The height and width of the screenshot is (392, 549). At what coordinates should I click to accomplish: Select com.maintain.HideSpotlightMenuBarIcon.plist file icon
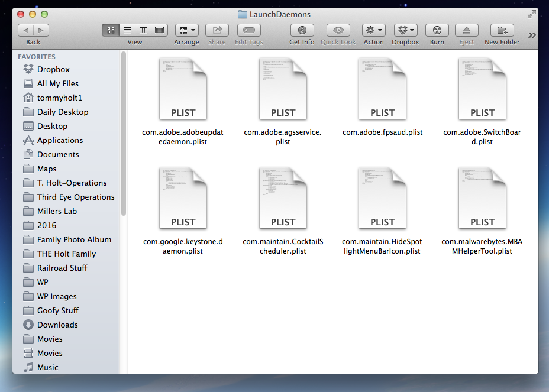[x=382, y=198]
